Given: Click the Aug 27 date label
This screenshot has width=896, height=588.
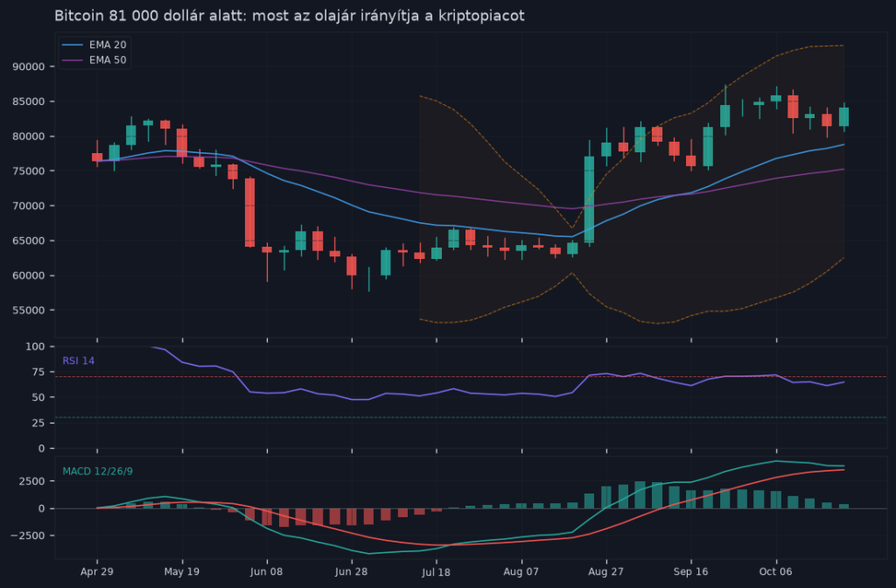Looking at the screenshot, I should pos(605,571).
